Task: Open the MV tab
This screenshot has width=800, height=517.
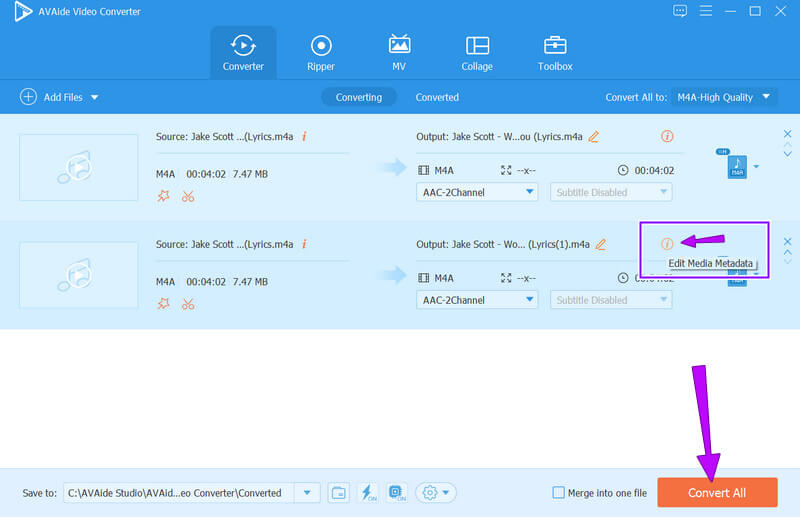Action: coord(399,53)
